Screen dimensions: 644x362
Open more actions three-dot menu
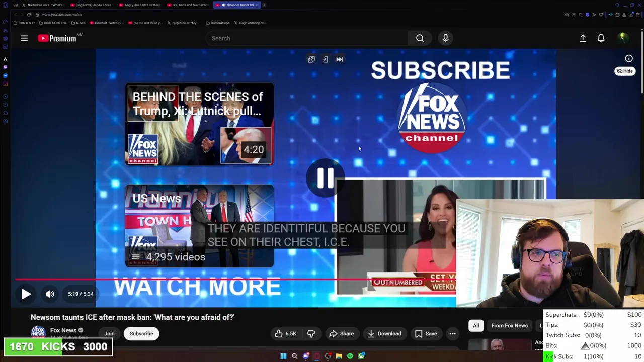(x=452, y=334)
